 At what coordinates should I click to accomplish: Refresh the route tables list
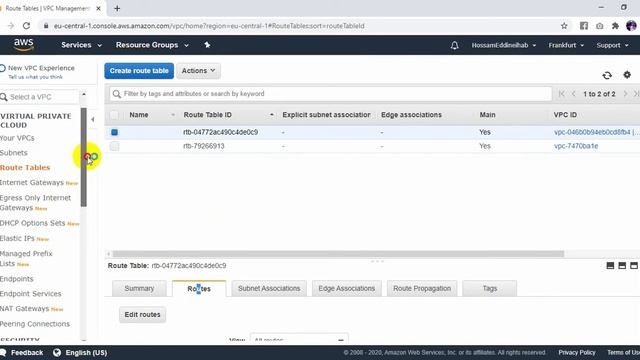(x=607, y=75)
